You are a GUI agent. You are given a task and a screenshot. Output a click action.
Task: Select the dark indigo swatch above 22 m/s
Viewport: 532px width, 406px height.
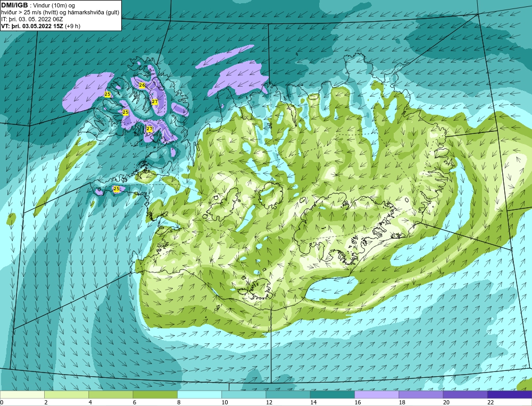click(510, 394)
